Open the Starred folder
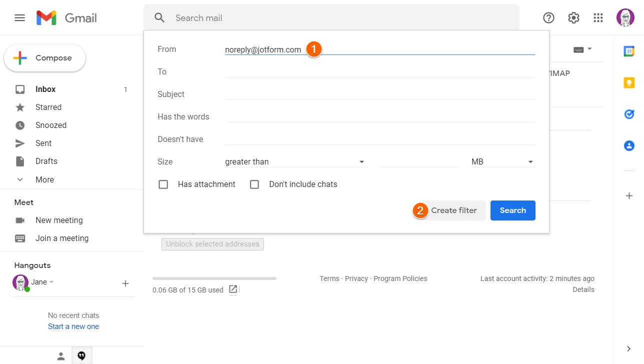Screen dimensions: 644x364 (48, 107)
